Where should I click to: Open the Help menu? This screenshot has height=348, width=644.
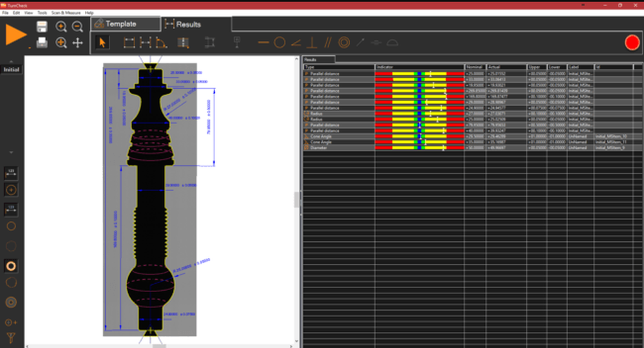tap(89, 13)
